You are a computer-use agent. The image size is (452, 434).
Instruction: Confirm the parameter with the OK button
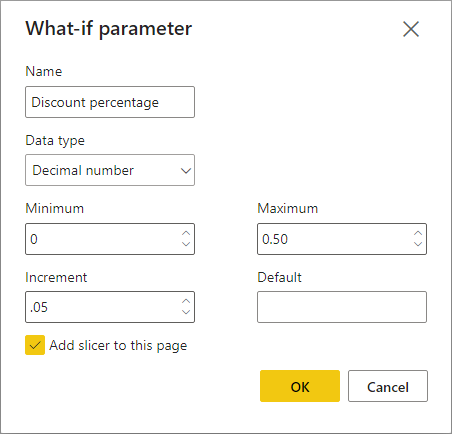click(300, 386)
